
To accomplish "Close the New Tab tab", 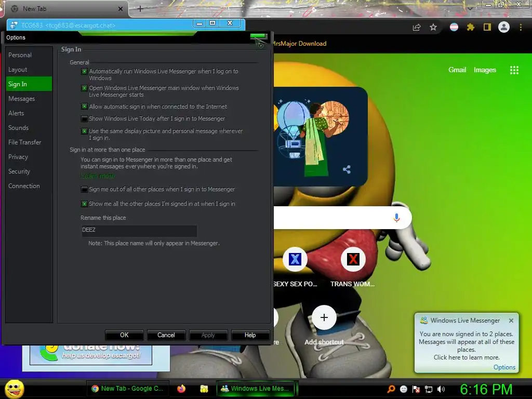I will pyautogui.click(x=121, y=9).
